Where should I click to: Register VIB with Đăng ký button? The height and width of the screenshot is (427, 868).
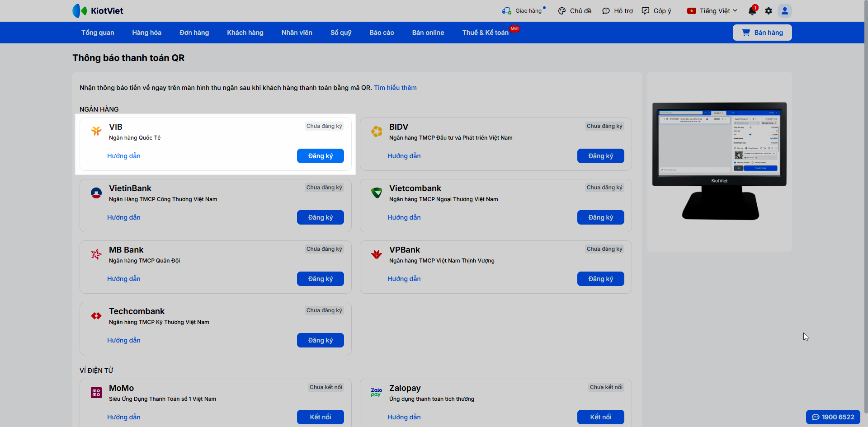tap(321, 156)
